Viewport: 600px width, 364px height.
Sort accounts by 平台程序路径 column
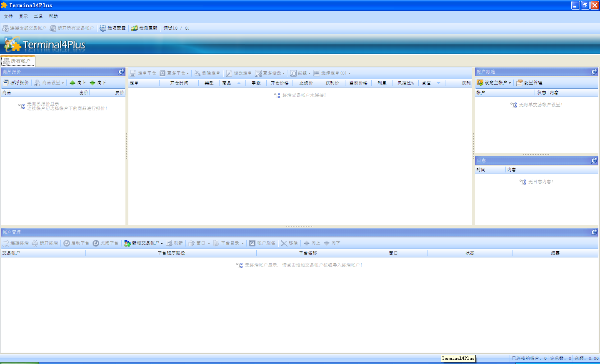[x=171, y=253]
